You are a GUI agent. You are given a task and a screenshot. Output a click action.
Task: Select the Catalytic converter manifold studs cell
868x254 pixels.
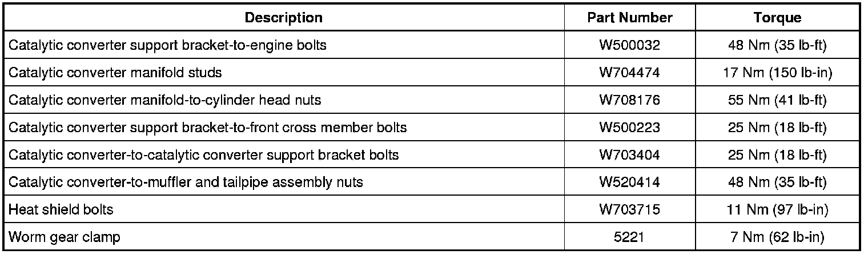(115, 73)
